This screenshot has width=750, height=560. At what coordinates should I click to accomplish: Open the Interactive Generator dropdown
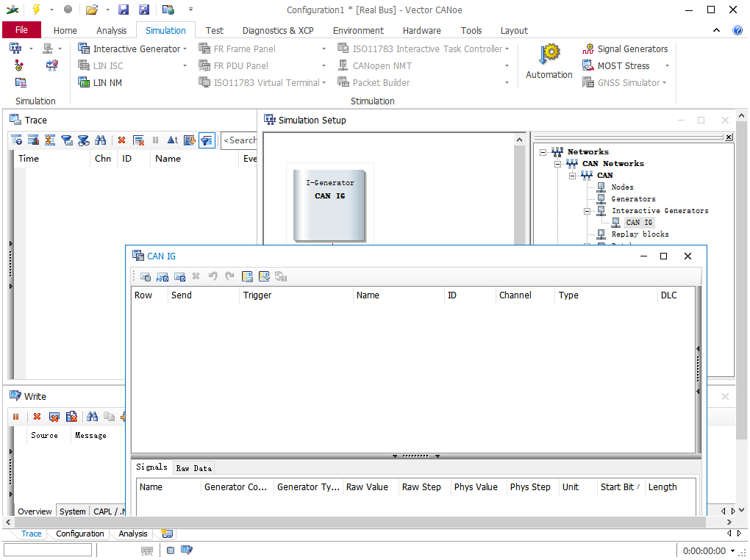coord(185,49)
